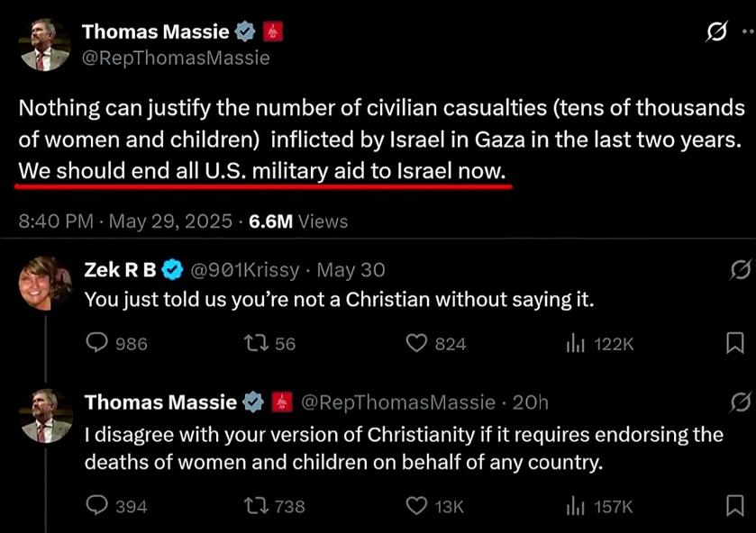Bookmark Zek R B's reply

[x=734, y=343]
